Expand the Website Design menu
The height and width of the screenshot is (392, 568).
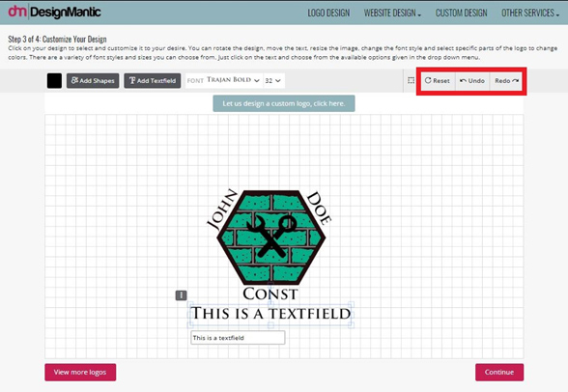click(x=392, y=13)
